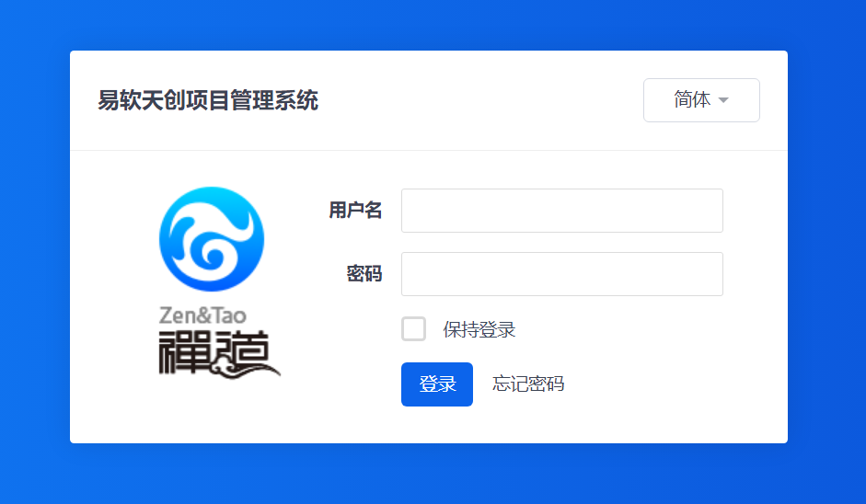The width and height of the screenshot is (866, 504).
Task: Open the 简体 language selector
Action: 701,100
